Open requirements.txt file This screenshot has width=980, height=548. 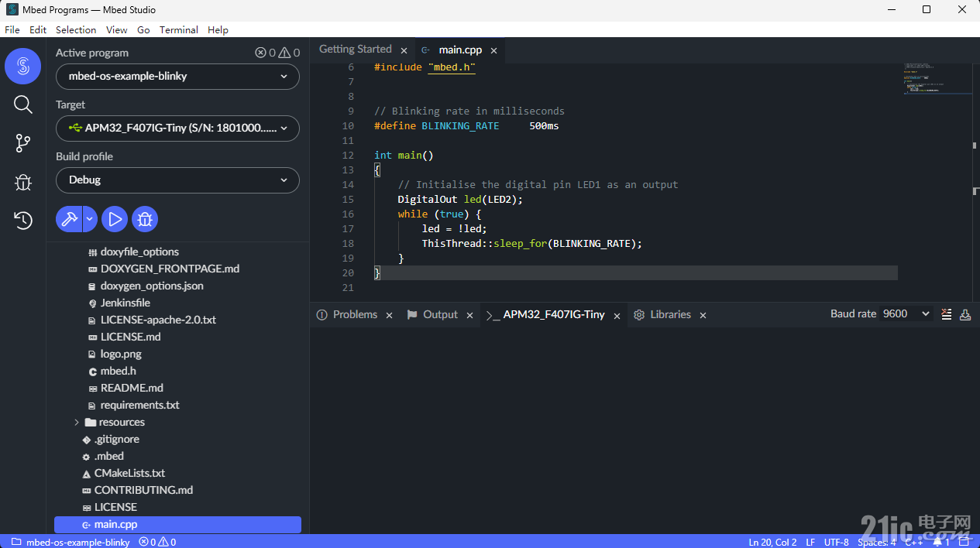pyautogui.click(x=139, y=405)
